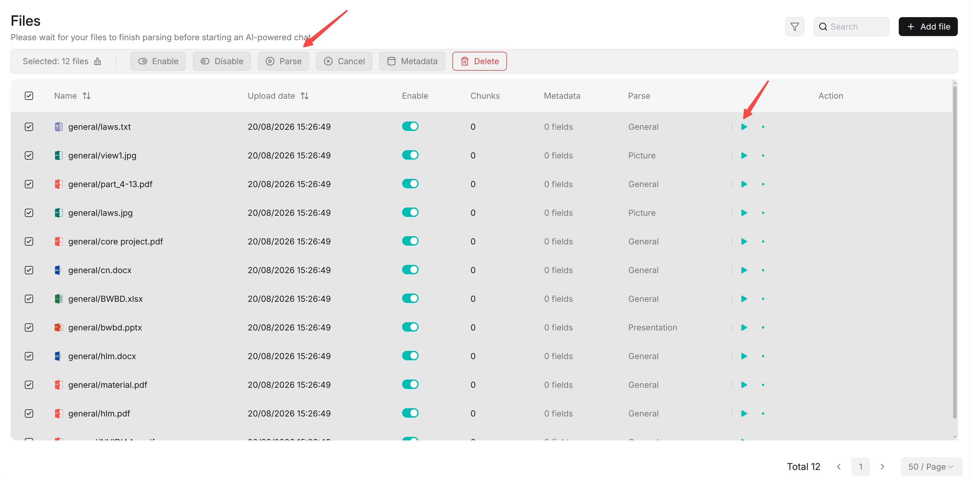Select page 1 in pagination
This screenshot has height=480, width=980.
point(861,467)
